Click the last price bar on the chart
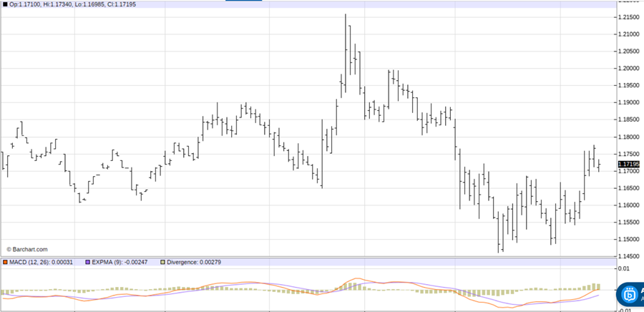This screenshot has height=312, width=644. (x=599, y=165)
